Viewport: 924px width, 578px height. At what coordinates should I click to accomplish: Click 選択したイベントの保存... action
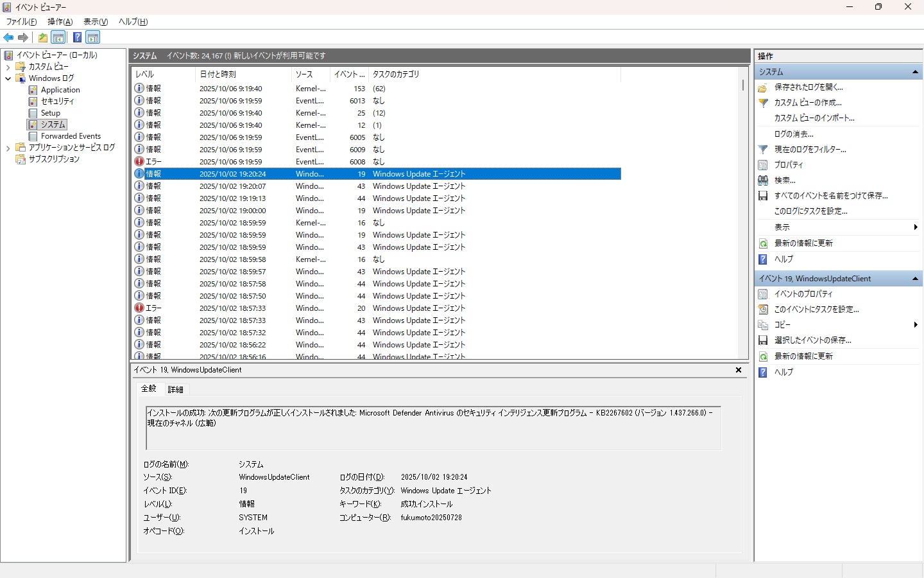812,340
